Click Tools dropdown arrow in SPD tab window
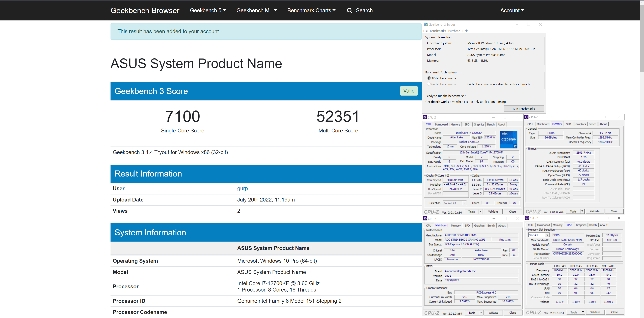 coord(582,312)
